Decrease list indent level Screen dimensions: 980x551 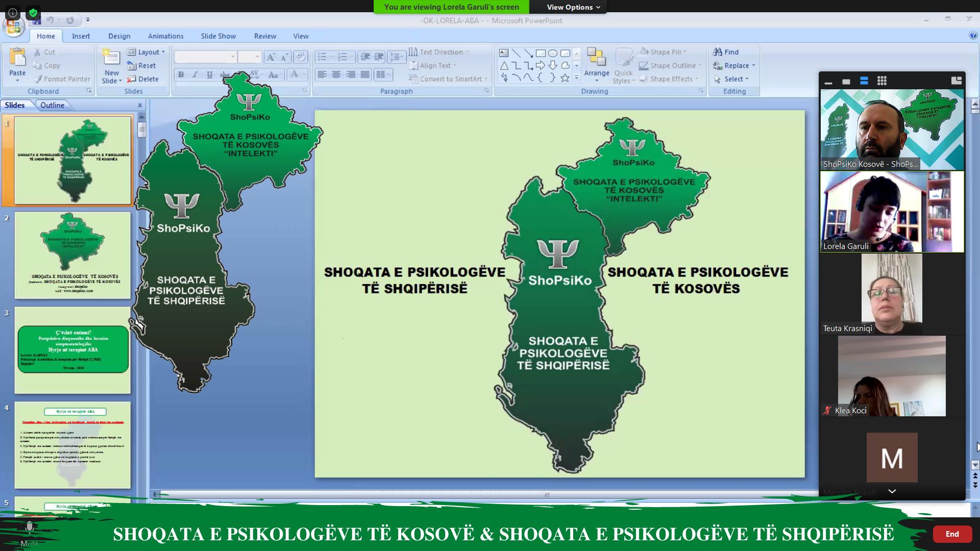pos(365,57)
